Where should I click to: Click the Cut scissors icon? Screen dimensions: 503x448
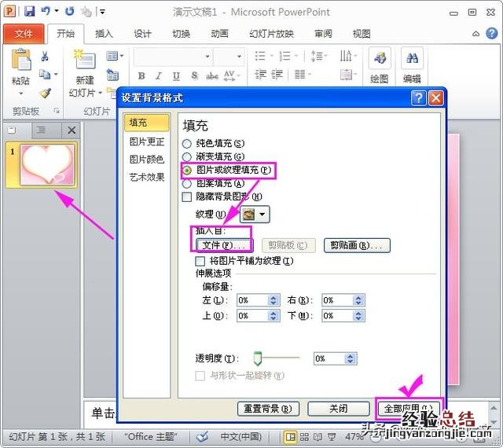pos(45,57)
